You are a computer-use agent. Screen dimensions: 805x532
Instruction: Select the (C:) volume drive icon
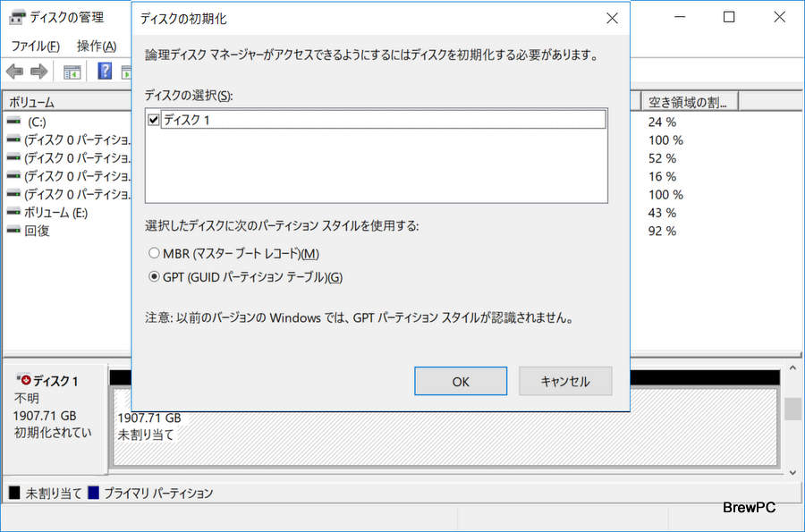(x=13, y=122)
